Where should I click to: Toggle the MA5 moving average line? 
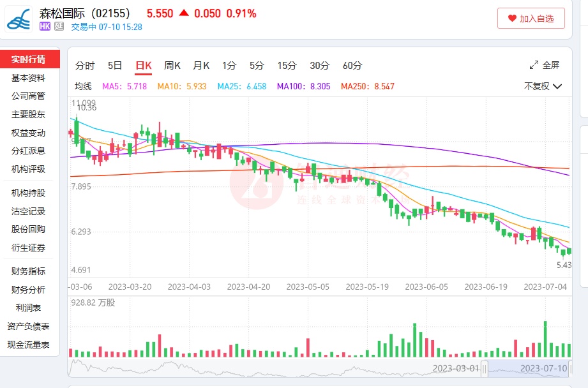tap(124, 86)
